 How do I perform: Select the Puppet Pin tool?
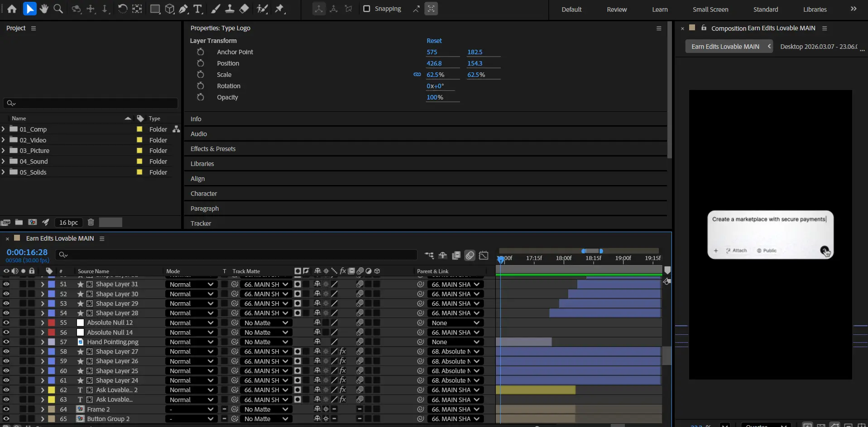coord(280,9)
